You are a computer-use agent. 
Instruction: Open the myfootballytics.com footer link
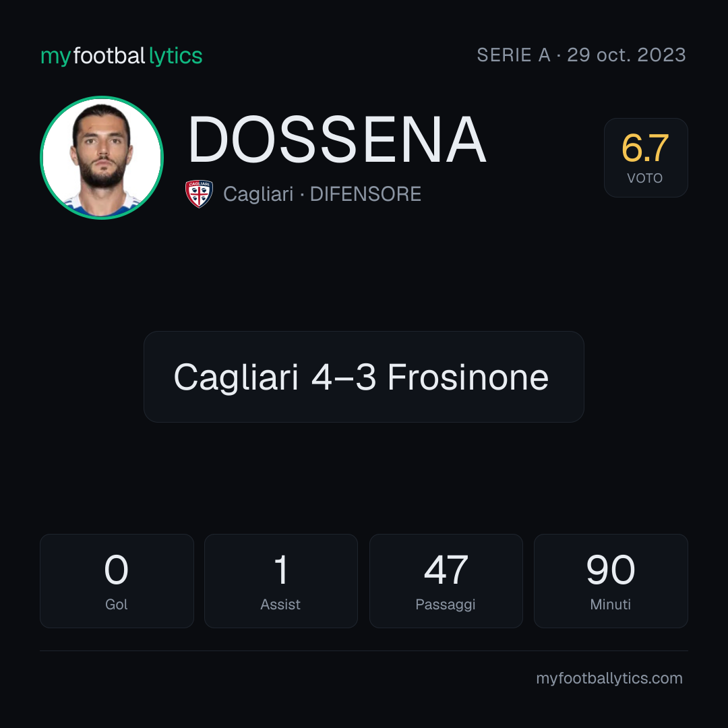609,678
